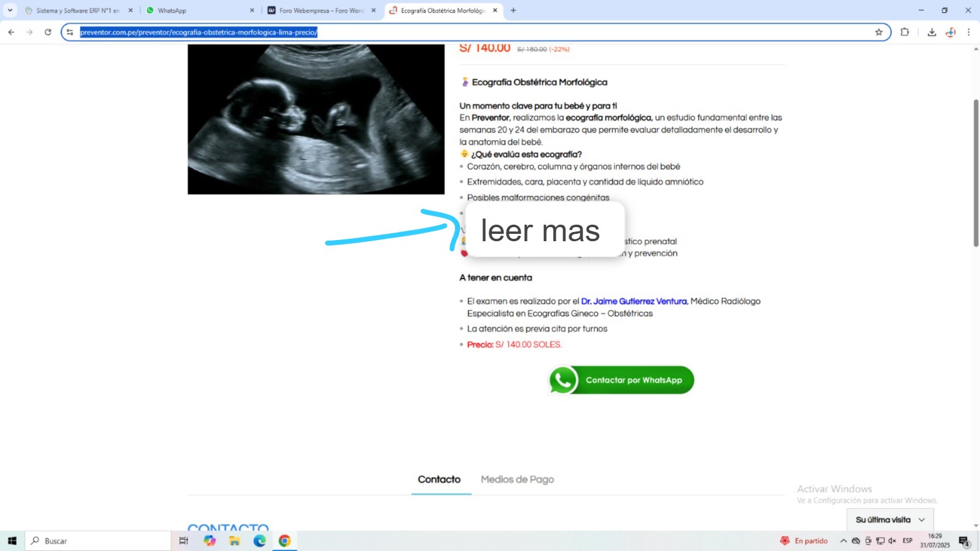Click the browser forward arrow

(29, 32)
